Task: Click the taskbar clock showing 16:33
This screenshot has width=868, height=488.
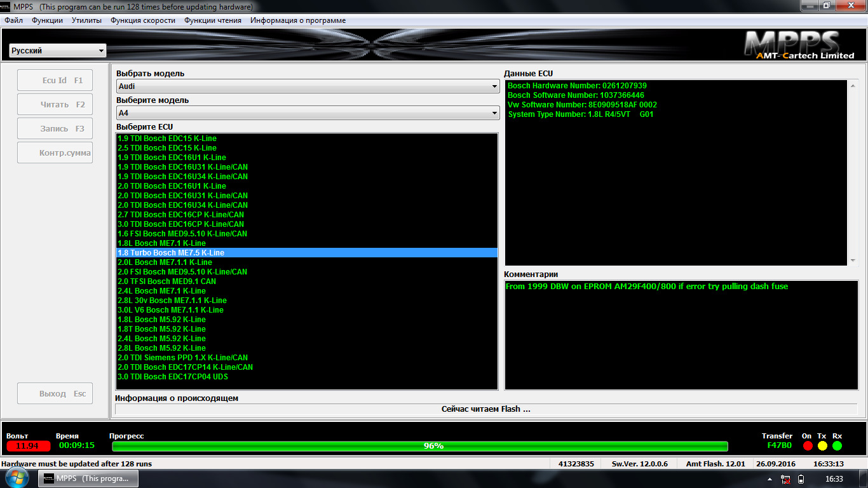Action: click(834, 479)
